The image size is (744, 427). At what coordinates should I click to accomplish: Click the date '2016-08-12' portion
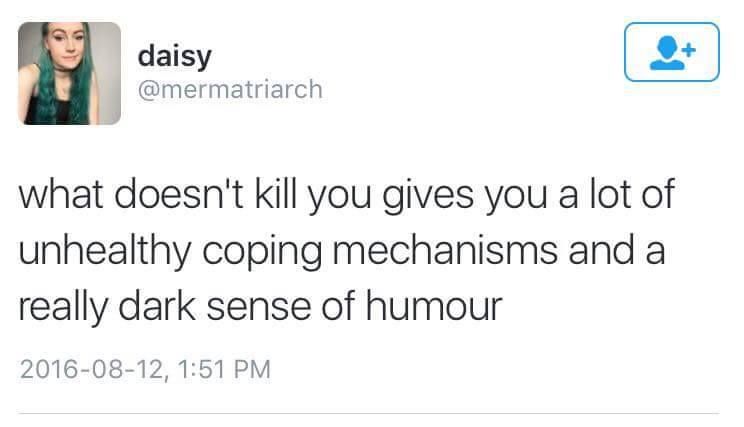91,369
